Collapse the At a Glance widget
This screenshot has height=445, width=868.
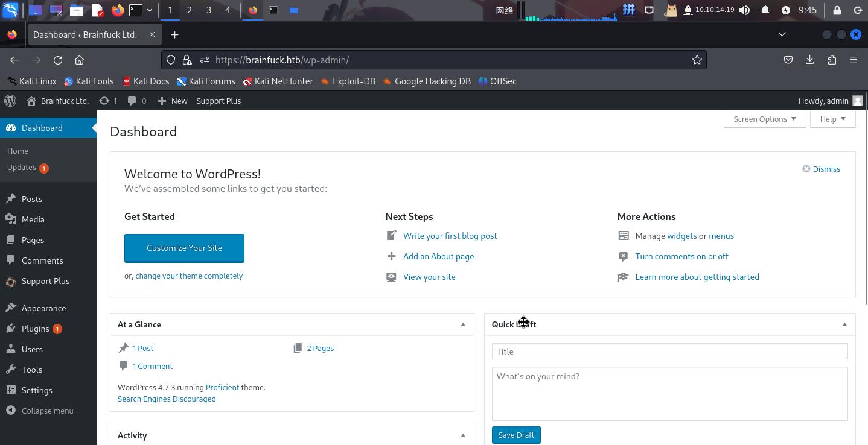(463, 324)
